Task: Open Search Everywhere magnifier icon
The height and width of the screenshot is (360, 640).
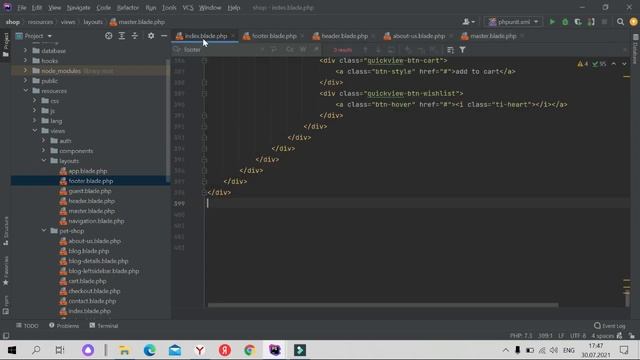Action: pyautogui.click(x=620, y=22)
